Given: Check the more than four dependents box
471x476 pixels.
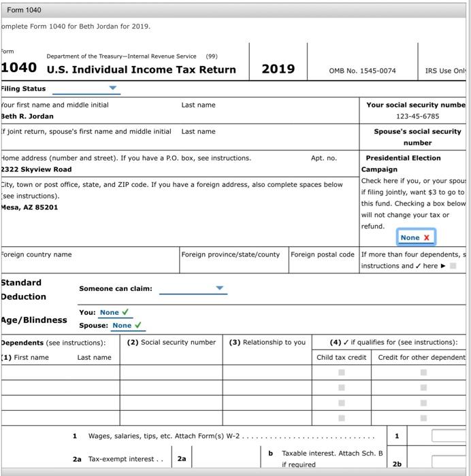Looking at the screenshot, I should click(x=453, y=266).
